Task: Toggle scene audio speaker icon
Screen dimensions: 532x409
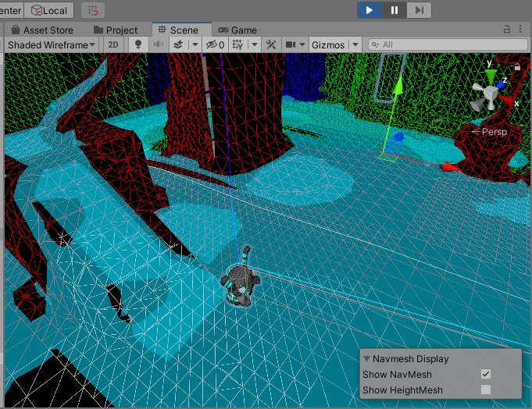Action: pos(159,44)
